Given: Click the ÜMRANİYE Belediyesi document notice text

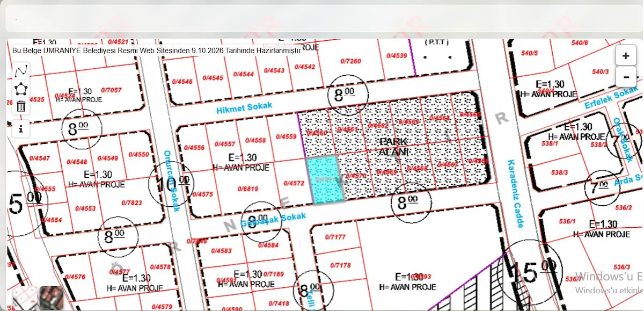Looking at the screenshot, I should (157, 50).
